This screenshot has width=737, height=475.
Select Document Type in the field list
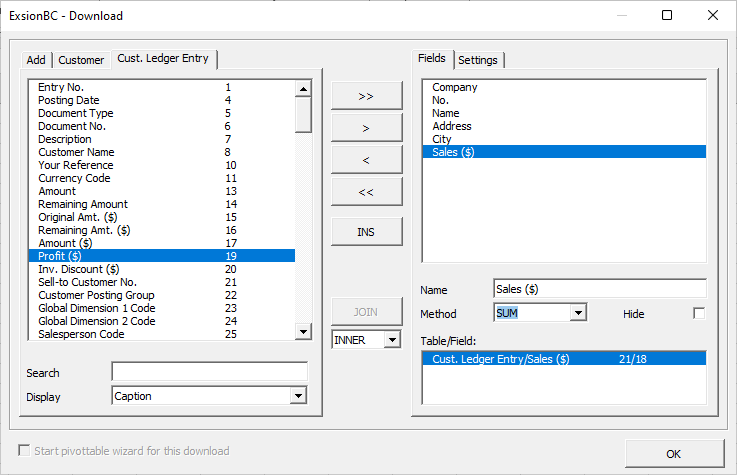tap(161, 113)
